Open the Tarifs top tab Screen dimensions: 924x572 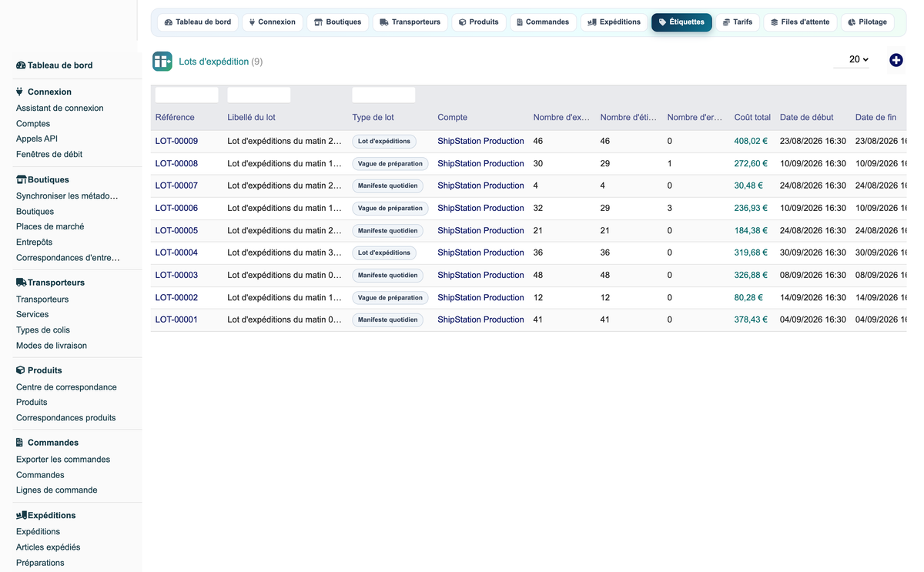click(x=738, y=22)
